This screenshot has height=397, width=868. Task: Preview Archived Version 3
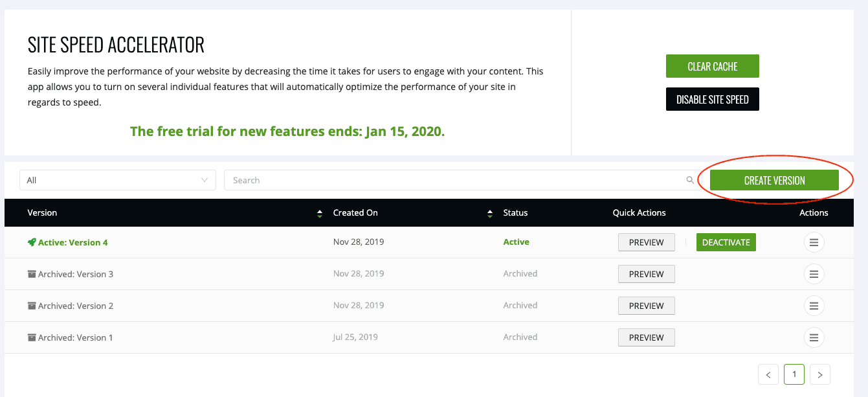(x=646, y=274)
